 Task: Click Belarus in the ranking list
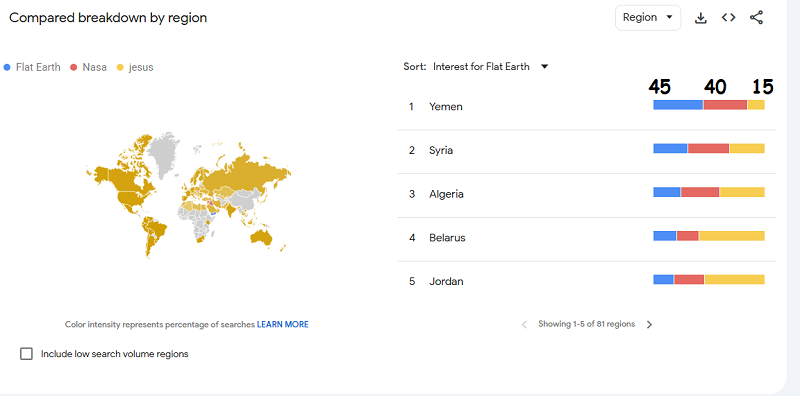click(447, 238)
